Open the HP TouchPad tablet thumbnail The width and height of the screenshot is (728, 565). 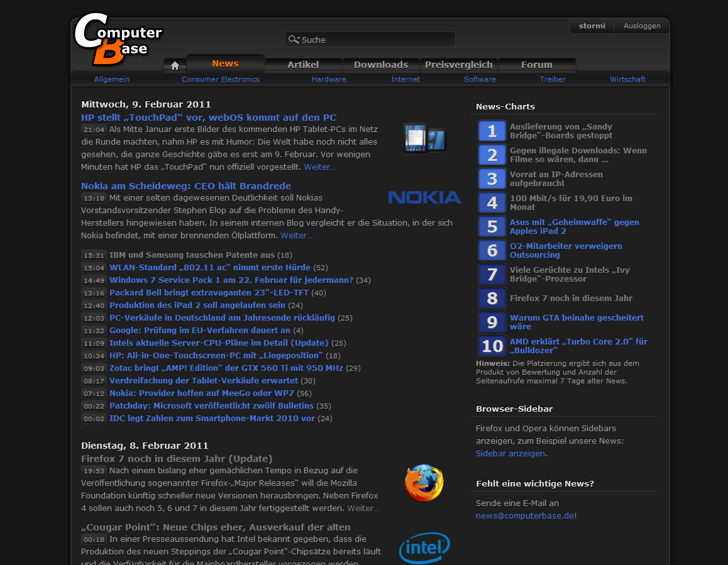tap(425, 138)
